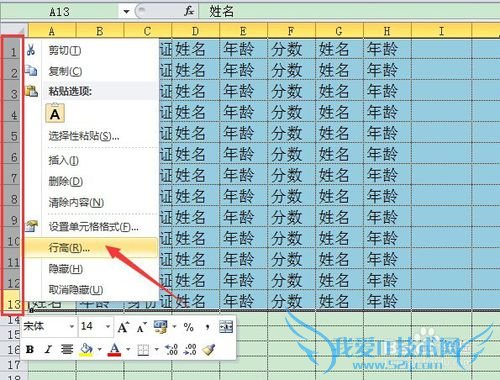Select column G header
The image size is (500, 380).
[x=339, y=31]
